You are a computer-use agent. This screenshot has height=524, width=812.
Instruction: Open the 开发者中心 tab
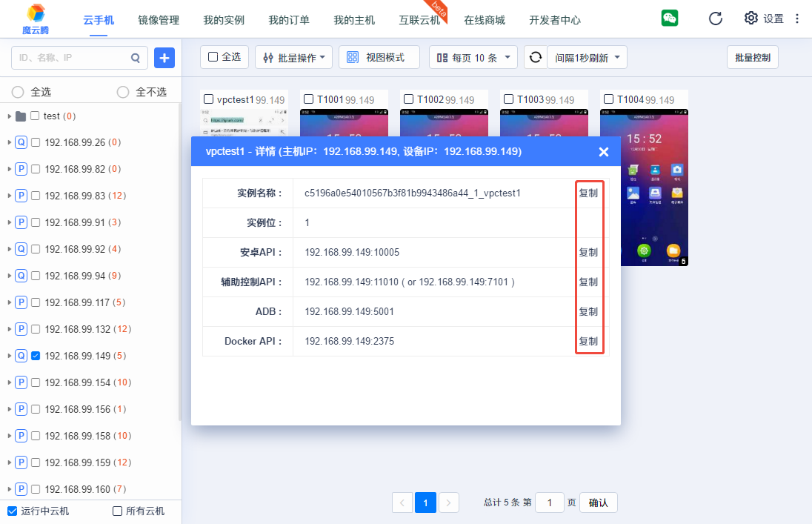(554, 20)
